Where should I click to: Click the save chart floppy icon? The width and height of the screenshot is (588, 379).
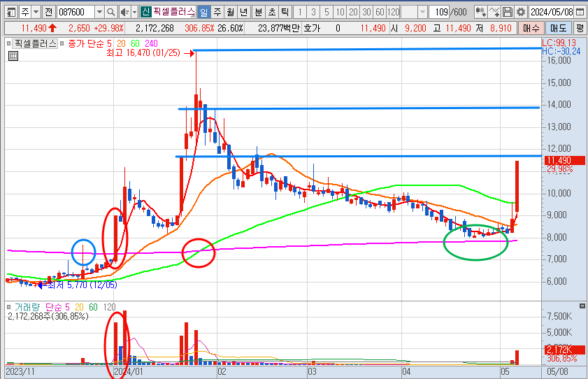[x=508, y=13]
